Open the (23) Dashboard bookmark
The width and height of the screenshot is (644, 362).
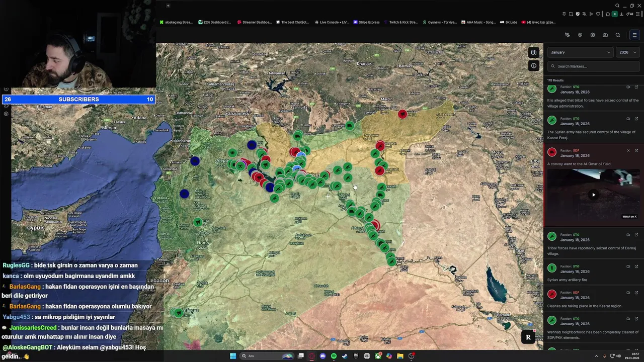pos(215,22)
